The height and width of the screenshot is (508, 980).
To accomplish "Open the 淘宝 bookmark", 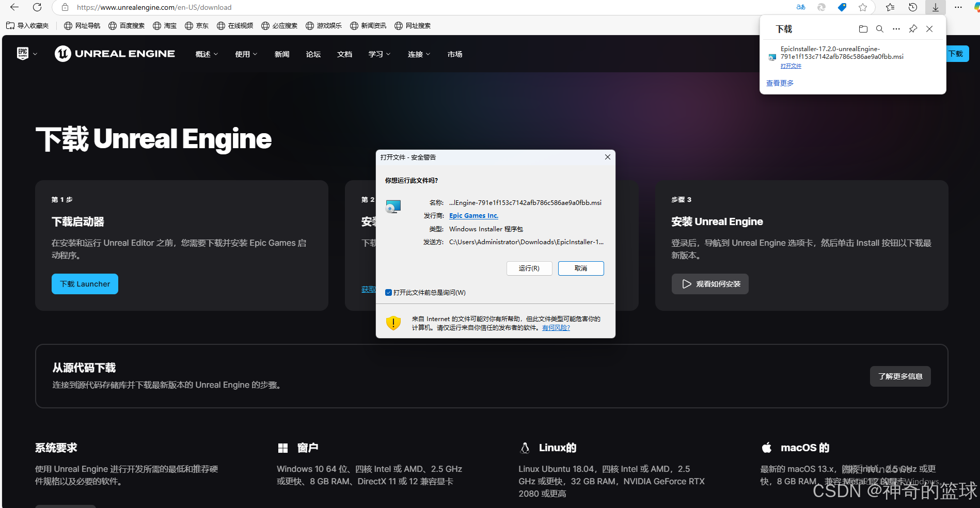I will tap(165, 26).
